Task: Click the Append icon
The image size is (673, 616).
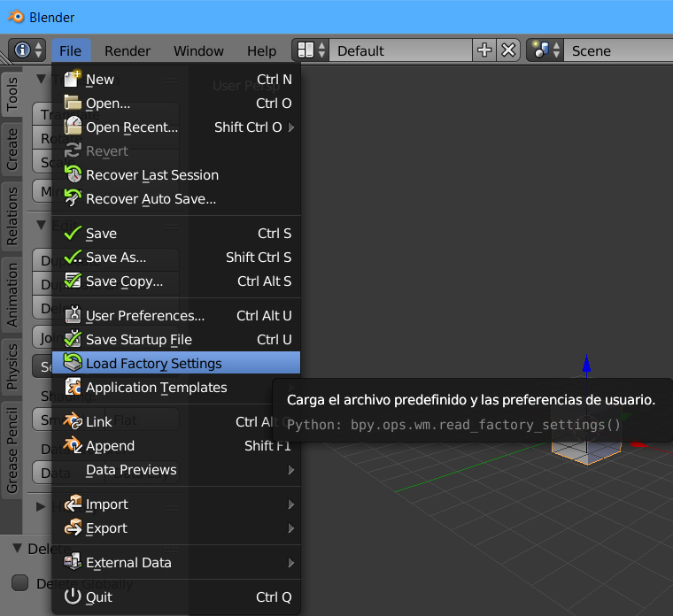Action: (x=73, y=445)
